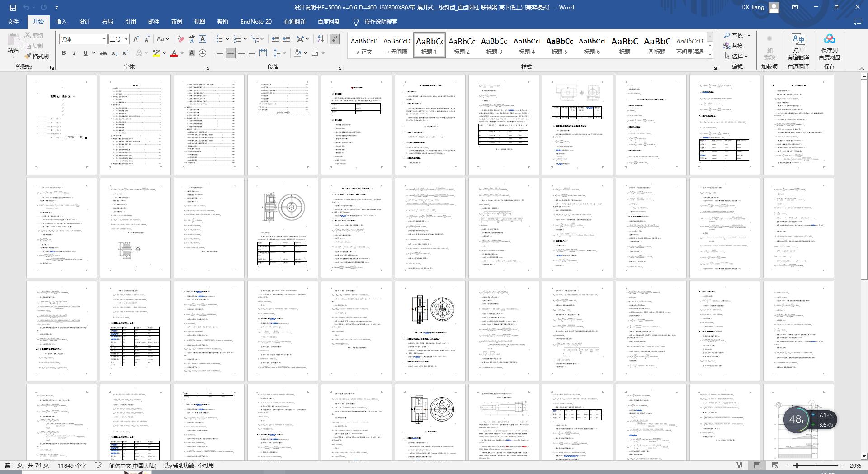
Task: Expand the paste options arrow under 粘贴
Action: (13, 57)
